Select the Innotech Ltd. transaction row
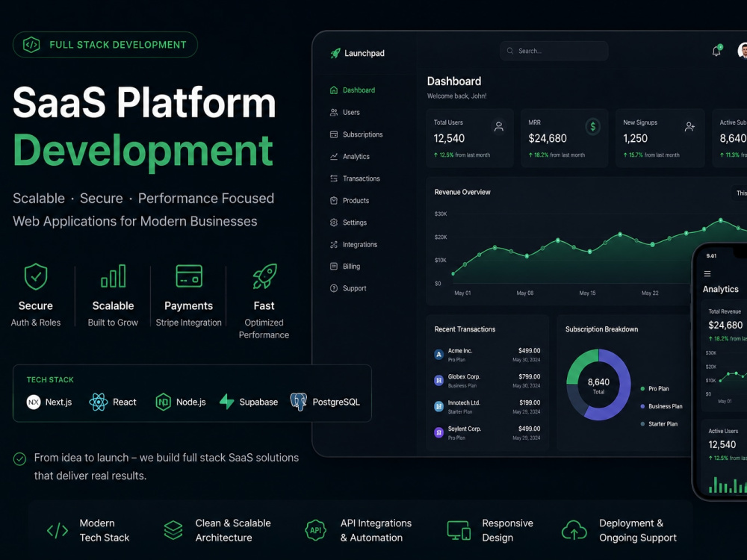The height and width of the screenshot is (560, 747). [487, 407]
